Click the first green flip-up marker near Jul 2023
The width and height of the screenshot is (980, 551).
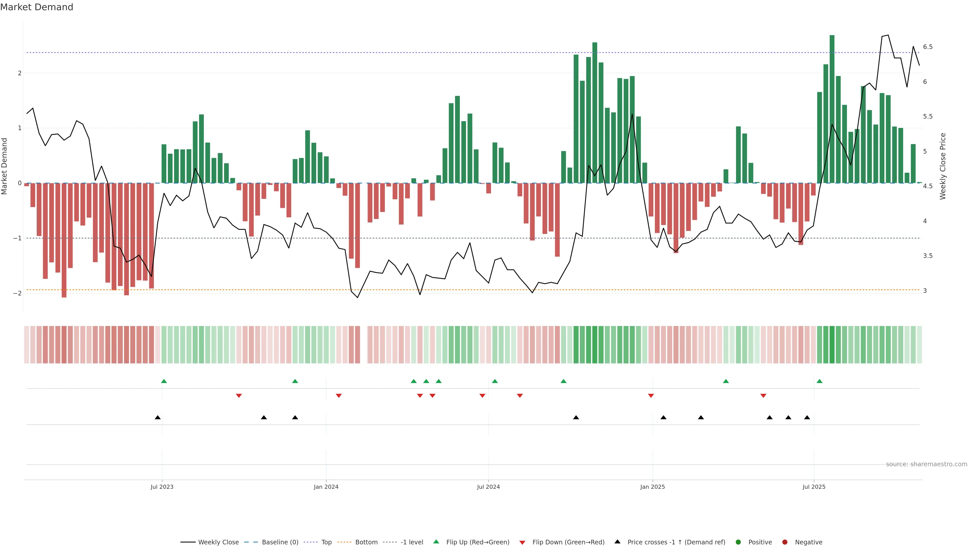(x=164, y=381)
